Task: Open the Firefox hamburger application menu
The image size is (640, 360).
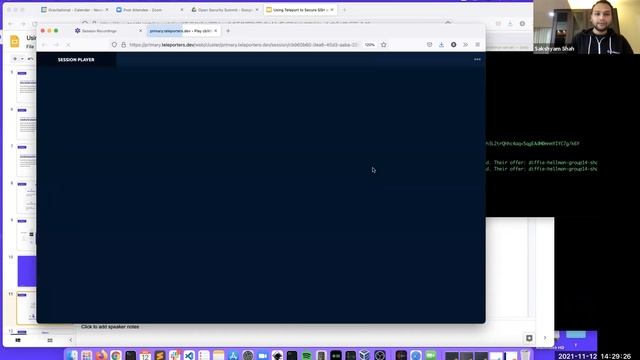Action: [477, 45]
